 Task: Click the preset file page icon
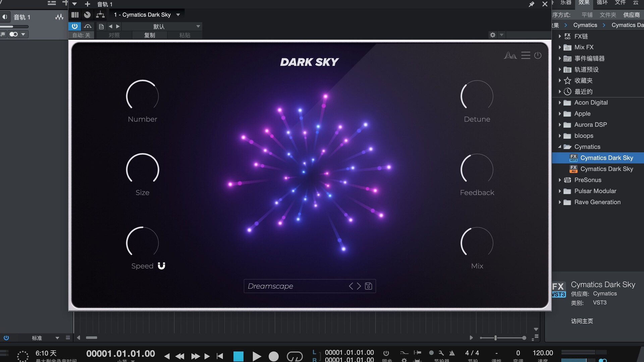[x=101, y=26]
